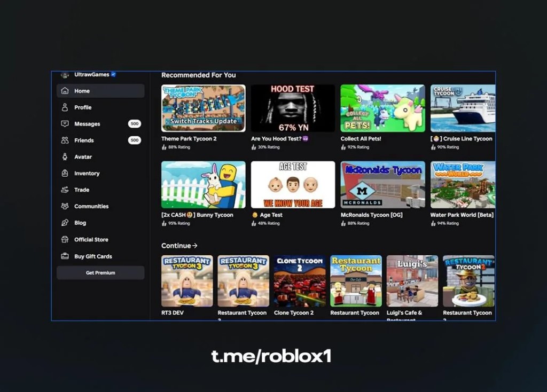Open the Clone Tycoon 2 thumbnail
Viewport: 547px width, 392px height.
click(300, 281)
